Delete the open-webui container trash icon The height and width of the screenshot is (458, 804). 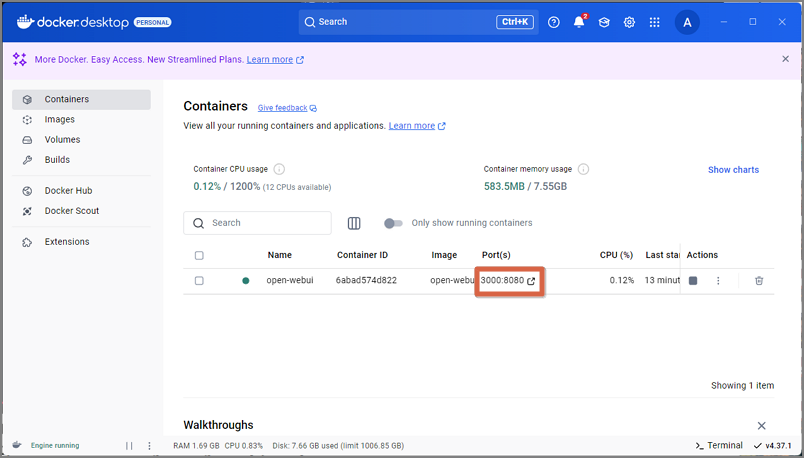pos(759,281)
